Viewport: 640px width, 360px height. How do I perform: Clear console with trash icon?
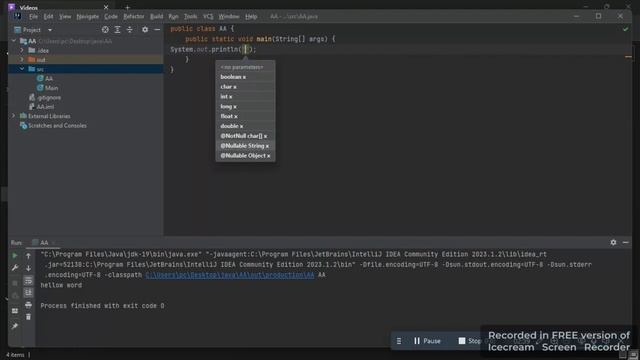pyautogui.click(x=28, y=317)
